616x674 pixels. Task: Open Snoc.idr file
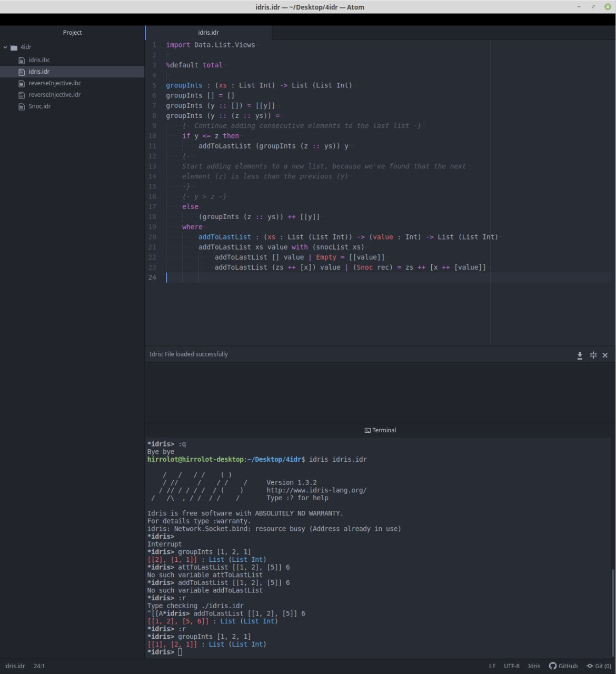(x=40, y=106)
